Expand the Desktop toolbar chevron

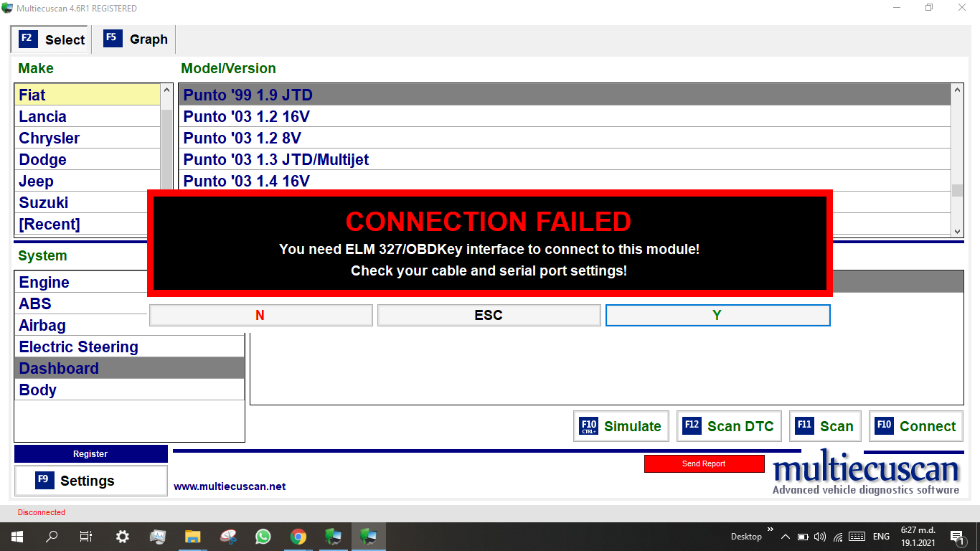[771, 529]
